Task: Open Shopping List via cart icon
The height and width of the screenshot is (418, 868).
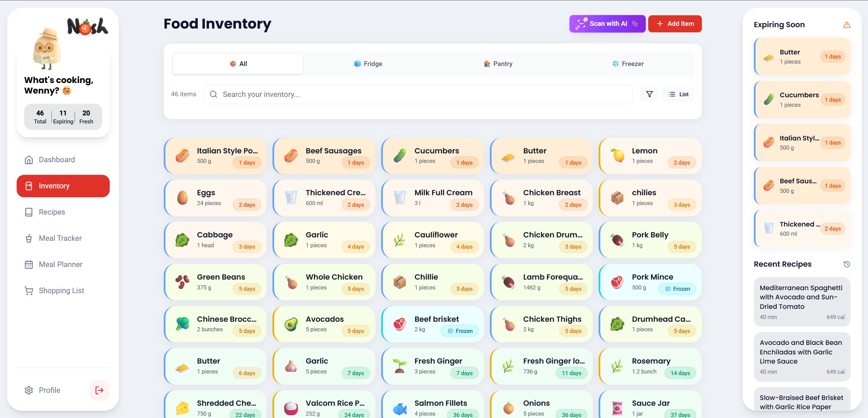Action: pos(29,291)
